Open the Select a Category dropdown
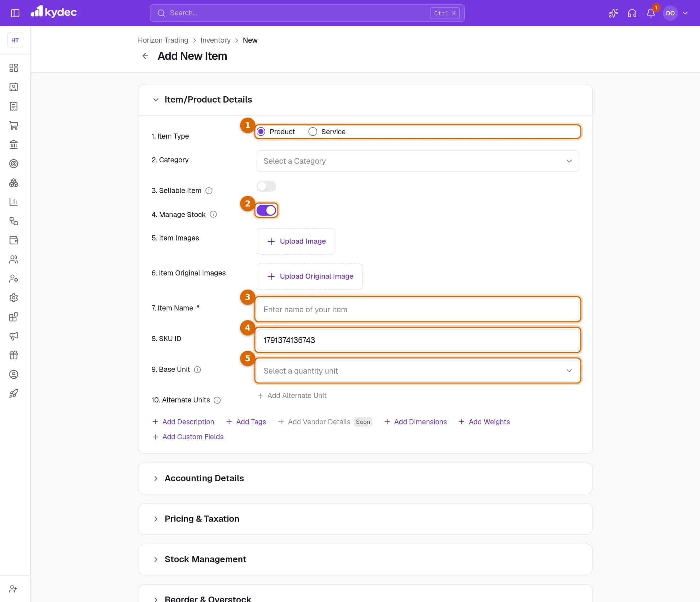The image size is (700, 602). pyautogui.click(x=417, y=161)
